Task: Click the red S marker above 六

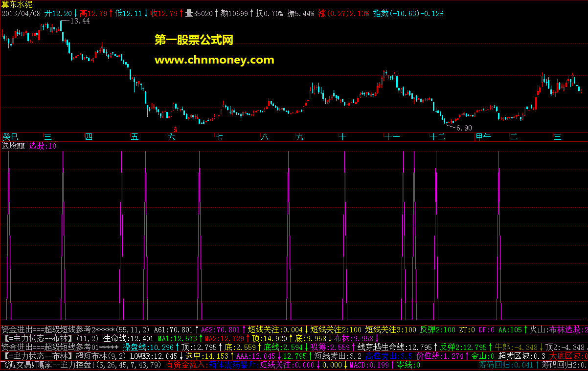Action: 175,130
